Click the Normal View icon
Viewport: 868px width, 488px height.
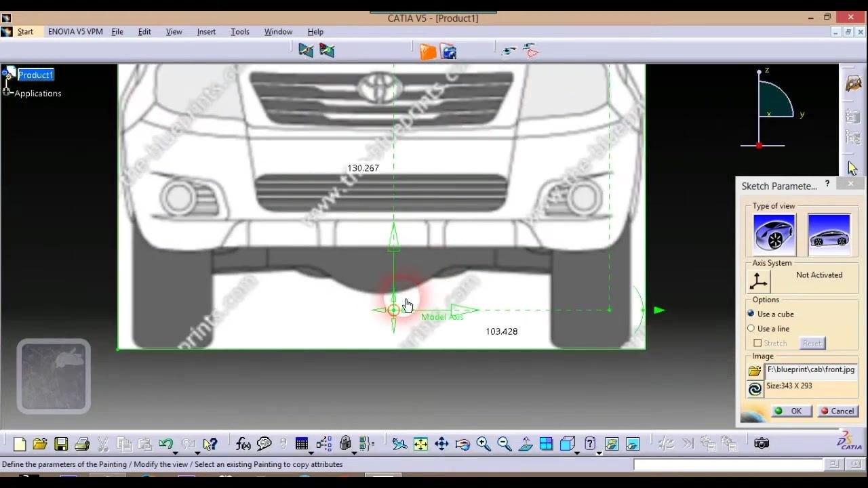(x=526, y=444)
